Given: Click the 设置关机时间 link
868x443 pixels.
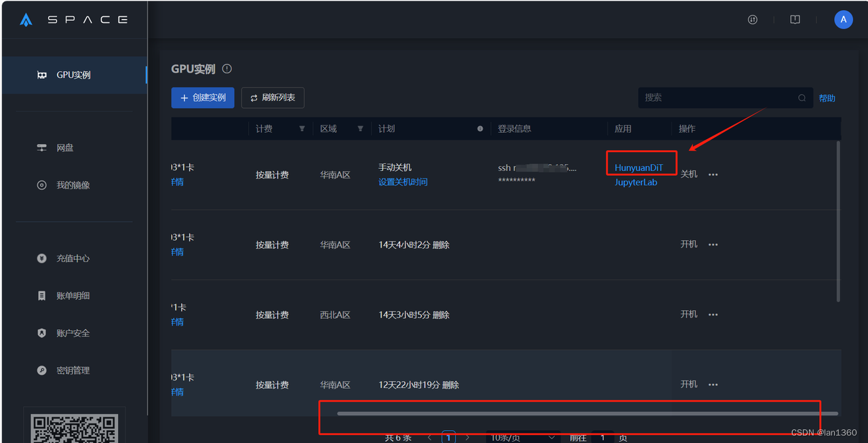Looking at the screenshot, I should click(x=403, y=182).
